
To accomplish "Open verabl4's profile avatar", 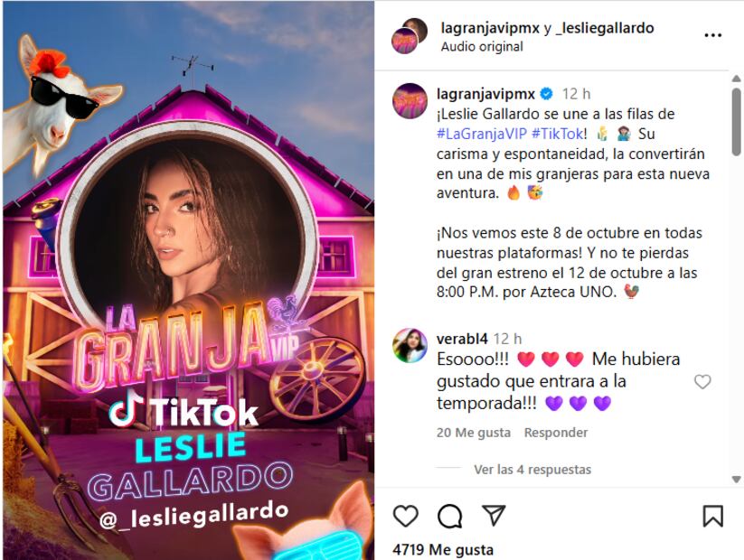I will click(410, 345).
